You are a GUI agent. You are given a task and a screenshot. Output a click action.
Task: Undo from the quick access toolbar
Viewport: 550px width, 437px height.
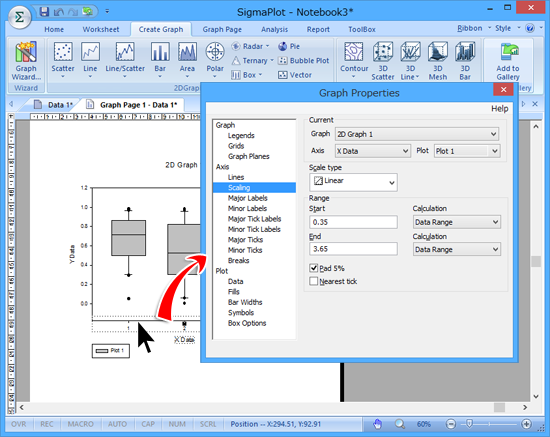tap(59, 12)
